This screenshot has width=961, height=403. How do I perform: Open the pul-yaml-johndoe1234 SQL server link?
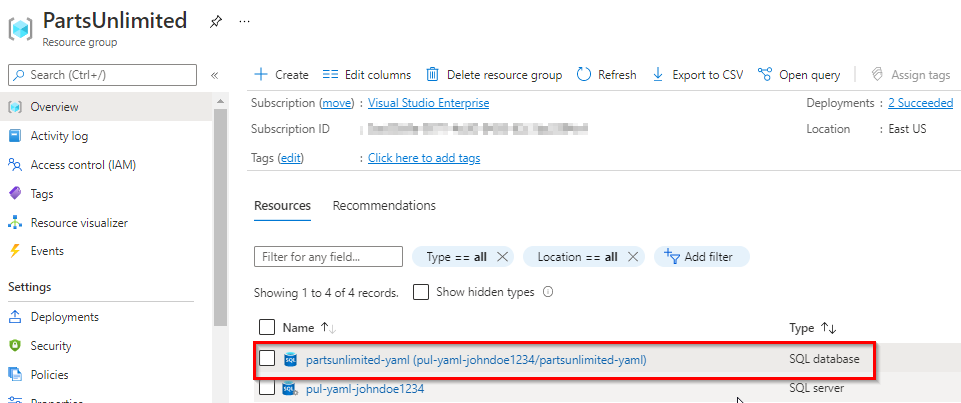click(x=365, y=389)
